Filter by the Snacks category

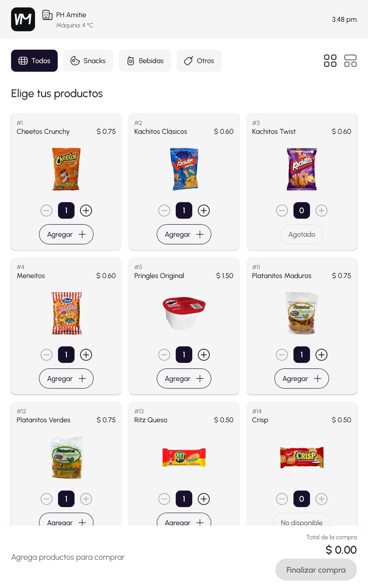point(88,61)
